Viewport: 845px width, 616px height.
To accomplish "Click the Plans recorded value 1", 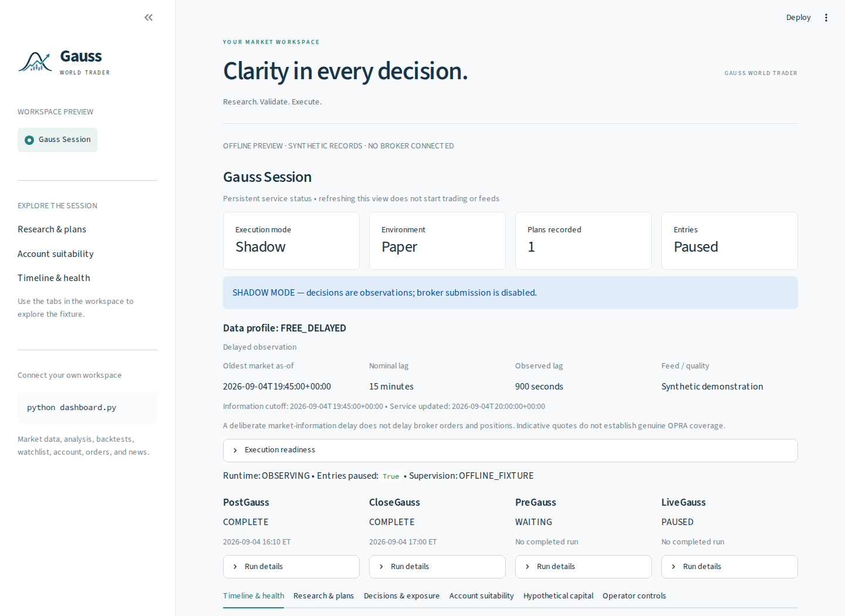I will point(531,247).
